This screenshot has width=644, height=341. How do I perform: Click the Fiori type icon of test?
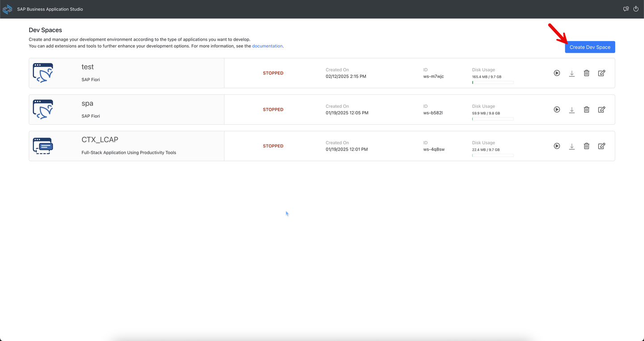(43, 73)
